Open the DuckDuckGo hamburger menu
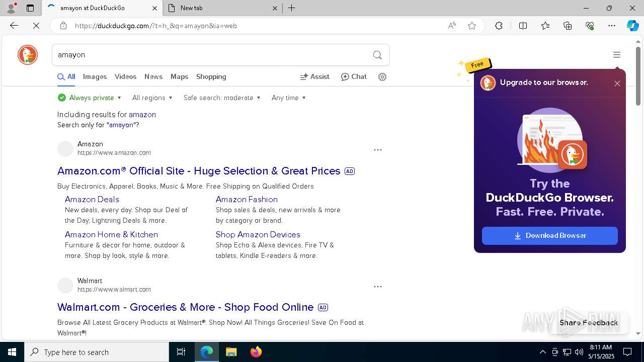The image size is (644, 362). click(617, 55)
